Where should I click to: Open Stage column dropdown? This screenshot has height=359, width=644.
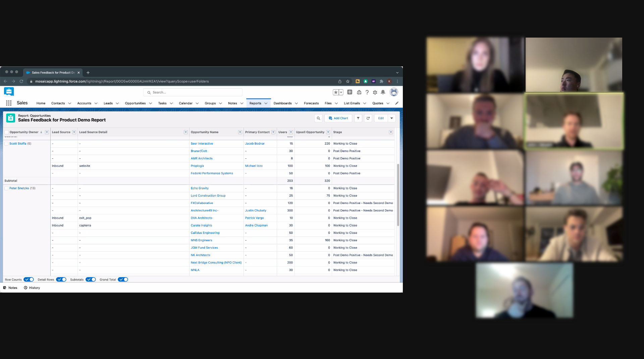391,132
